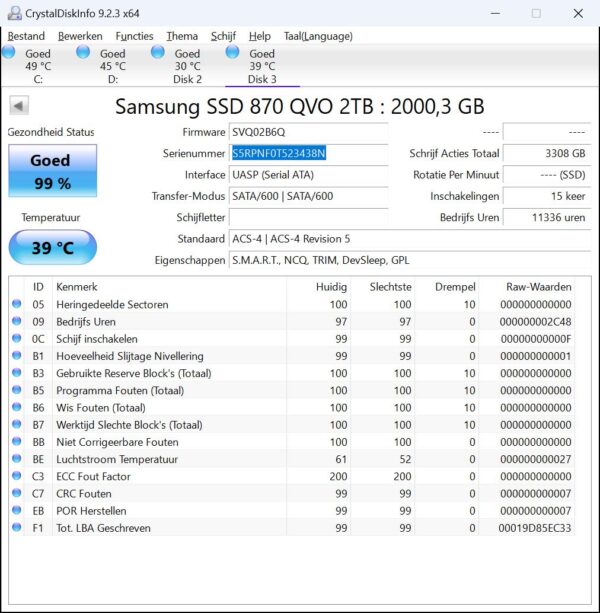Click ID cell BE in attribute table

pyautogui.click(x=38, y=459)
